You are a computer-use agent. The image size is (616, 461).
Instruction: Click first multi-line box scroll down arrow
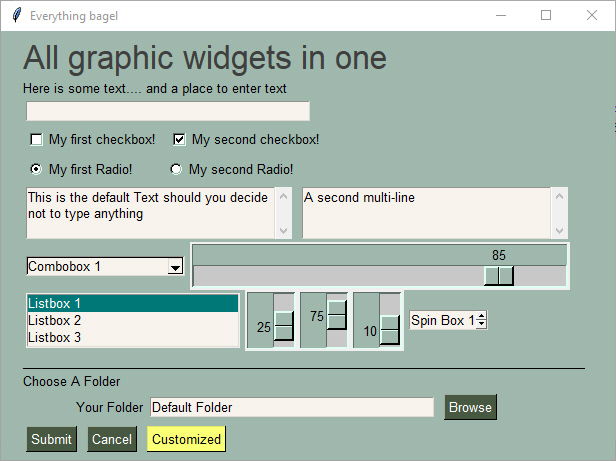(x=283, y=230)
